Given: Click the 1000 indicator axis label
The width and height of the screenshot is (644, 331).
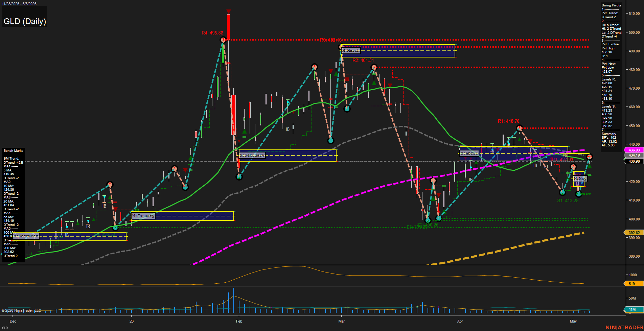Looking at the screenshot, I should 633,275.
